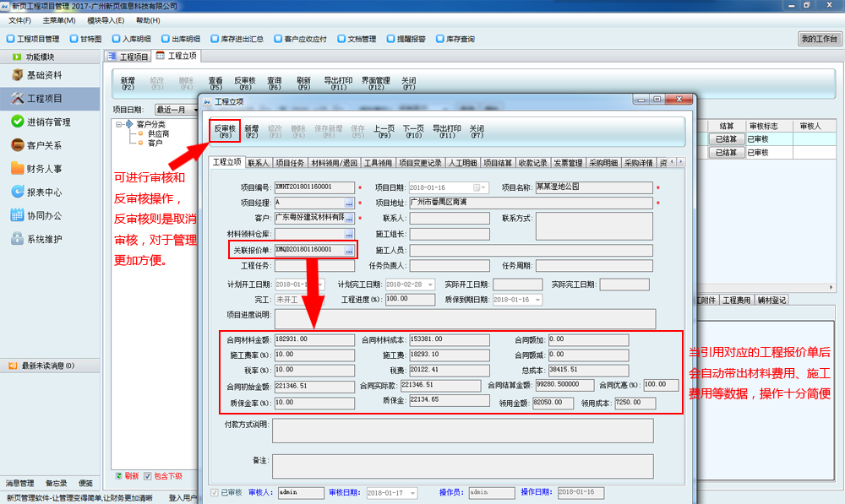Switch to the 项目任务 tab
This screenshot has height=504, width=845.
[x=290, y=162]
